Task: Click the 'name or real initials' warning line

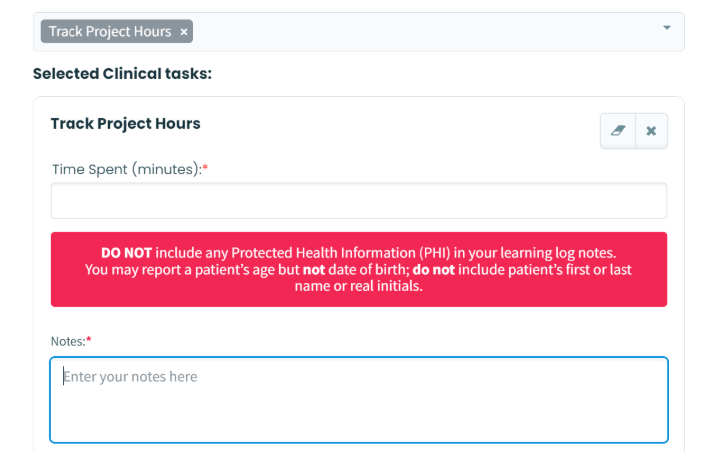Action: click(x=358, y=286)
